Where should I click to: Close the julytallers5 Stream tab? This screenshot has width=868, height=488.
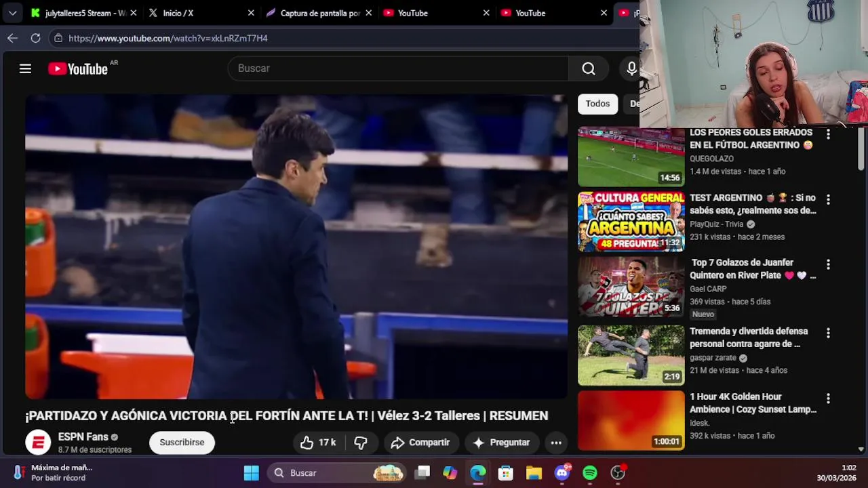tap(133, 13)
